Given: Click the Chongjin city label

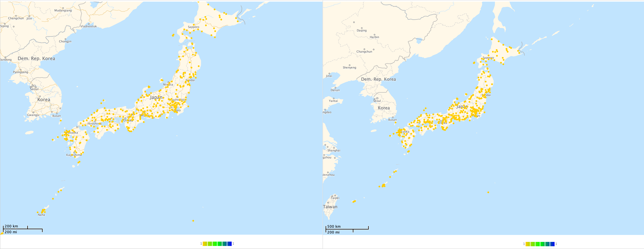Looking at the screenshot, I should click(x=65, y=42).
